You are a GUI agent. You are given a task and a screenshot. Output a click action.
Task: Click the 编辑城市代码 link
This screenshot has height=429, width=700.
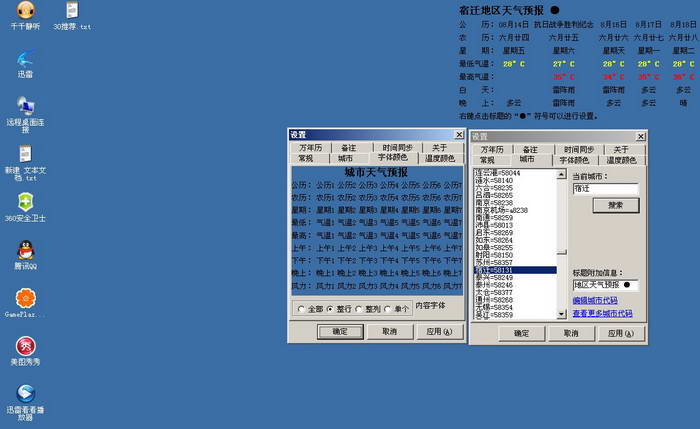click(594, 300)
